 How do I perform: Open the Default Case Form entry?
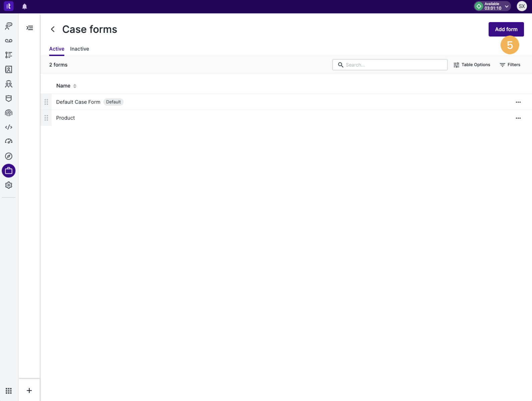pyautogui.click(x=78, y=102)
